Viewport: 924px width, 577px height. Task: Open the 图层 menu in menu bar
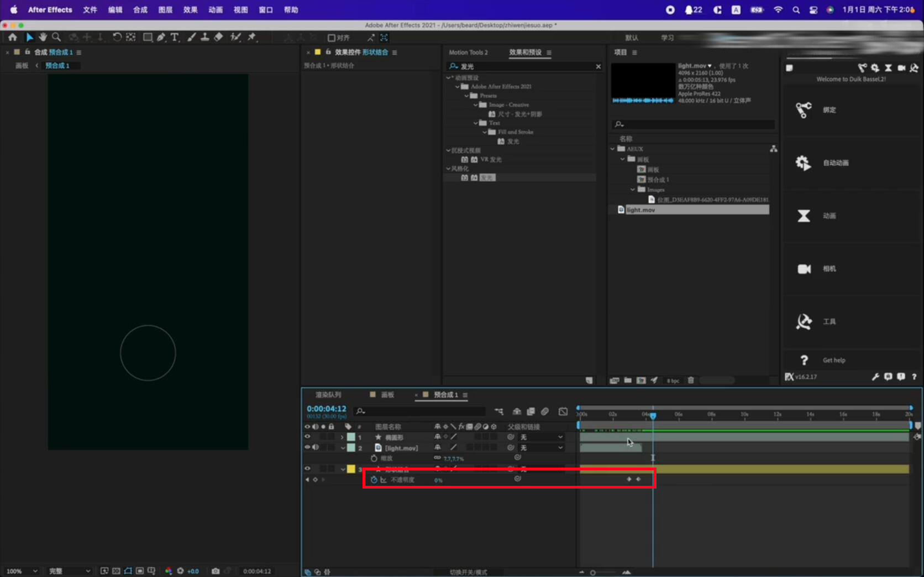pos(165,10)
